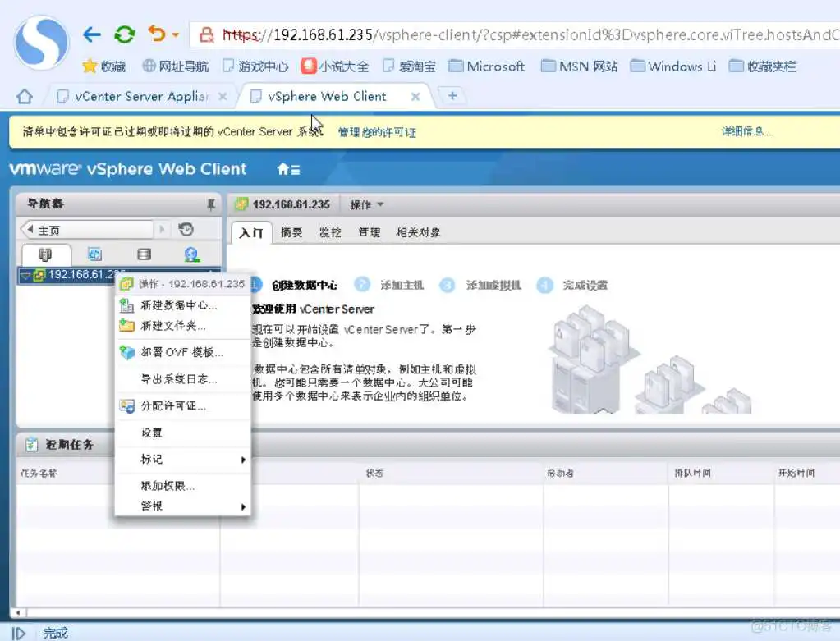Open the 收藏 favorites star
Screen dimensions: 840x641
click(x=104, y=66)
